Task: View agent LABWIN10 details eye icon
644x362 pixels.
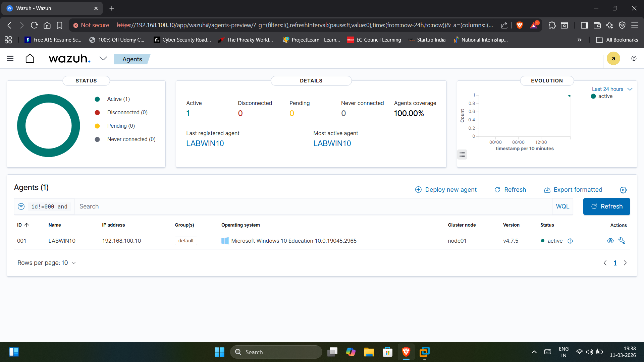Action: pos(610,241)
